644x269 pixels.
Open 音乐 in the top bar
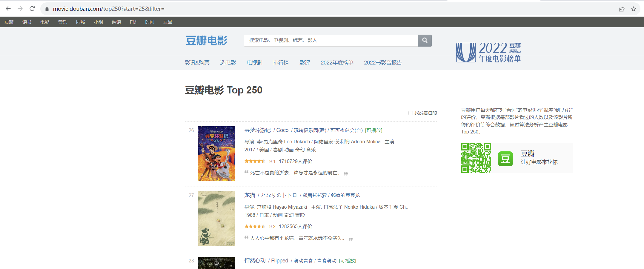pyautogui.click(x=63, y=22)
